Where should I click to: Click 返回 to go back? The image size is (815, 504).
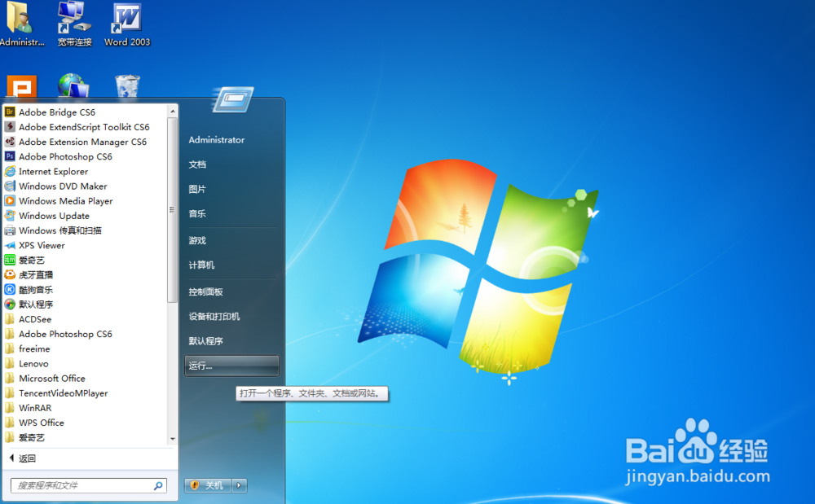[x=23, y=458]
